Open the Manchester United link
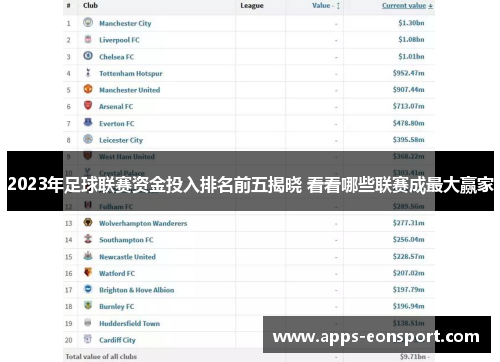The image size is (500, 362). point(129,90)
